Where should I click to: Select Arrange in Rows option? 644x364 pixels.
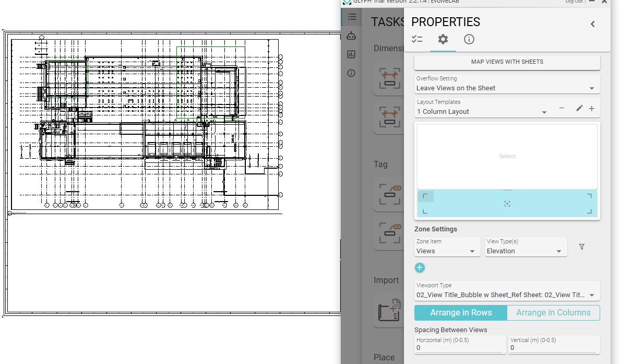point(461,313)
